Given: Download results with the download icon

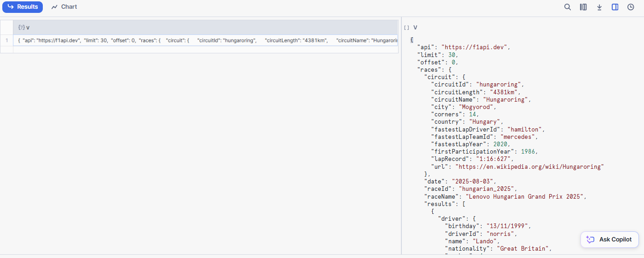Looking at the screenshot, I should 599,7.
